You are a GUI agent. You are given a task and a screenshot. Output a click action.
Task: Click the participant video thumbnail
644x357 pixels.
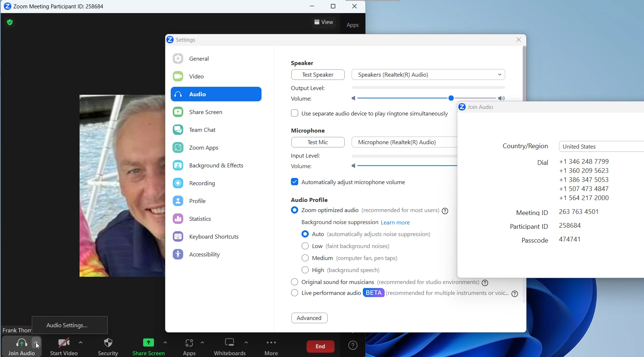(x=122, y=186)
